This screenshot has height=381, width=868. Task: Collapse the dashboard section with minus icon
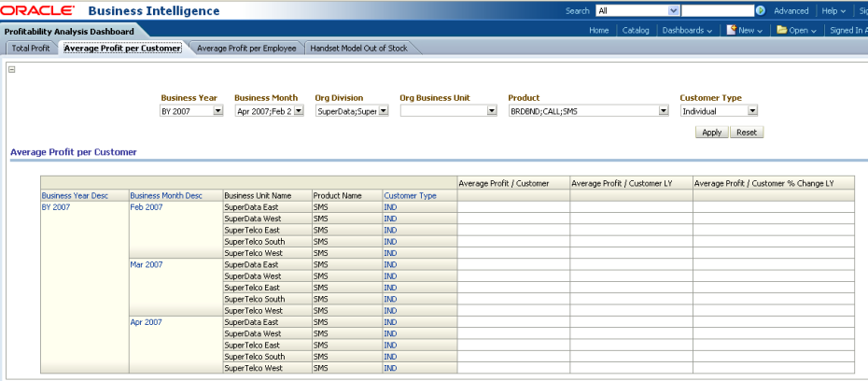(x=11, y=69)
